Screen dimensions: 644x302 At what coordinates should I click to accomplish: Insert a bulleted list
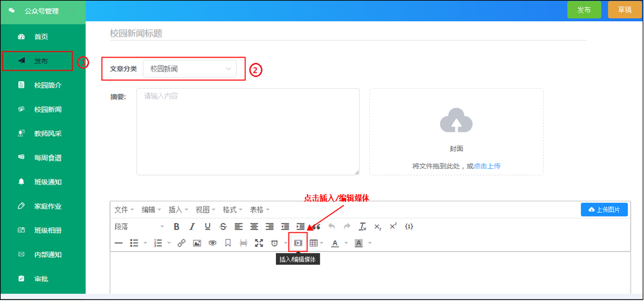pyautogui.click(x=133, y=244)
